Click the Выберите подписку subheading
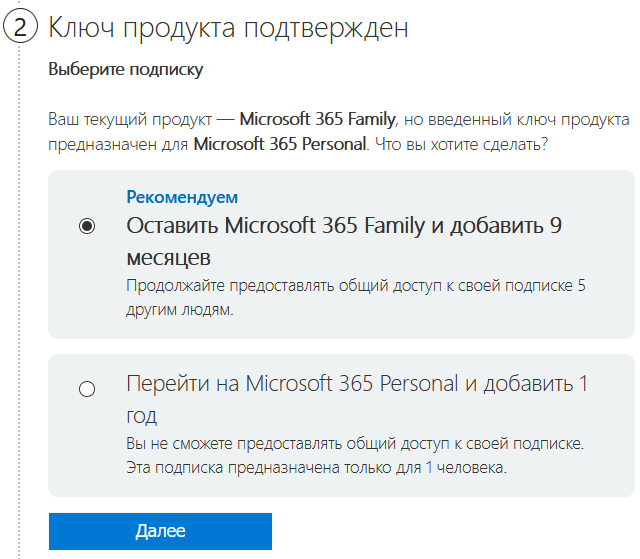Image resolution: width=640 pixels, height=559 pixels. pyautogui.click(x=126, y=69)
